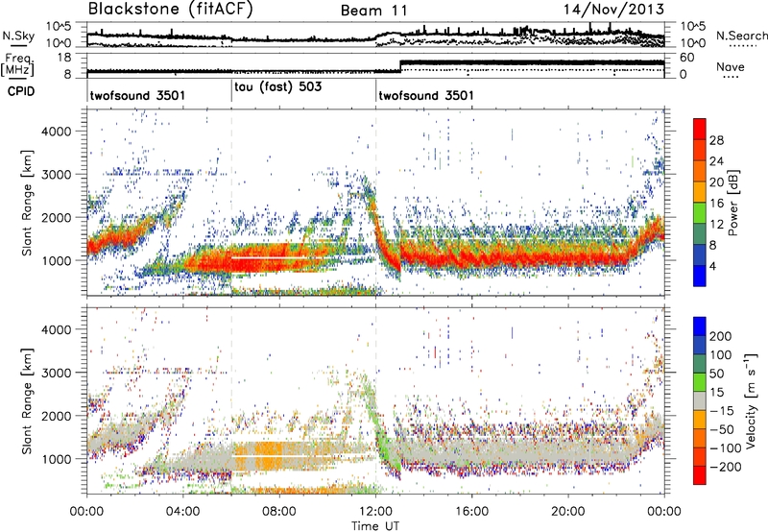Pick the bottom red segment of Velocity colorbar
Screen dimensions: 768x532
tap(700, 475)
